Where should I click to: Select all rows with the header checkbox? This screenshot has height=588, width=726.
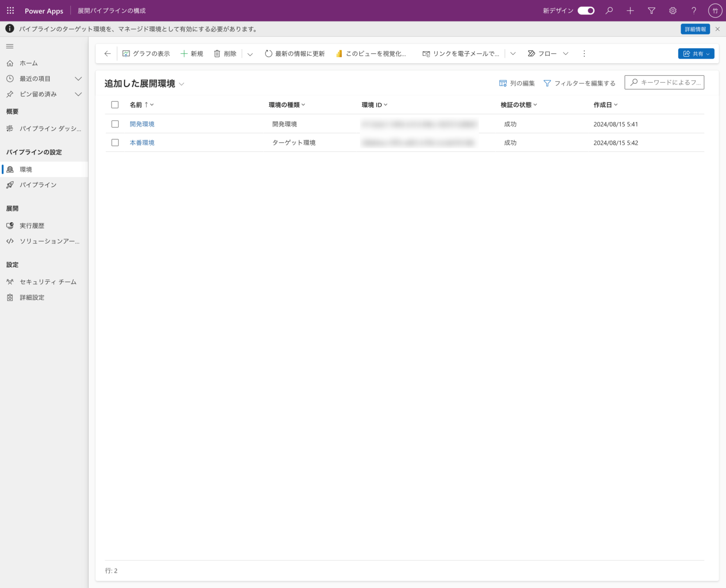(x=115, y=104)
